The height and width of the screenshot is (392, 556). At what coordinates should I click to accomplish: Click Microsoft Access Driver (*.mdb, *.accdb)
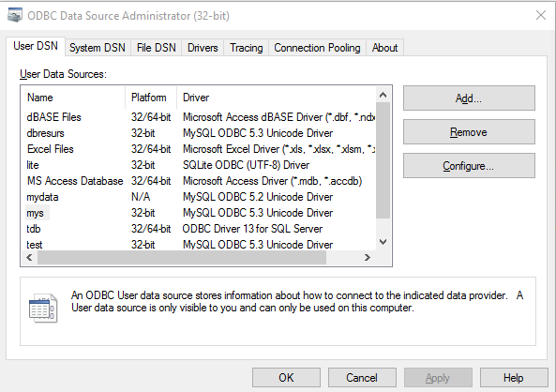click(x=272, y=181)
